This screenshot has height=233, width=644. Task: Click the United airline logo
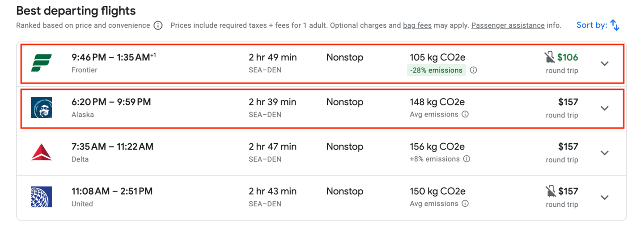click(x=42, y=197)
